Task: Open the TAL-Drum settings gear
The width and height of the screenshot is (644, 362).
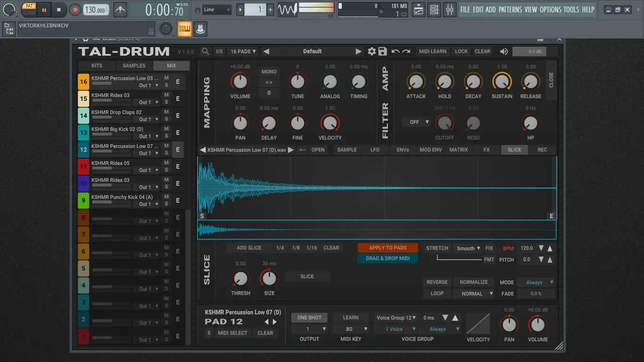Action: click(x=372, y=51)
